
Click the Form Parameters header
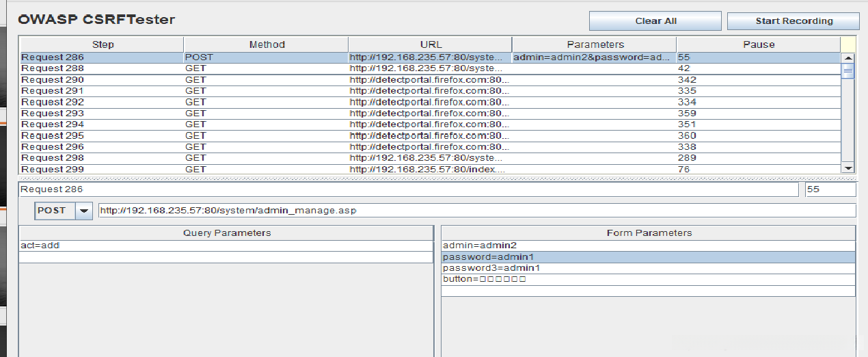click(x=648, y=233)
